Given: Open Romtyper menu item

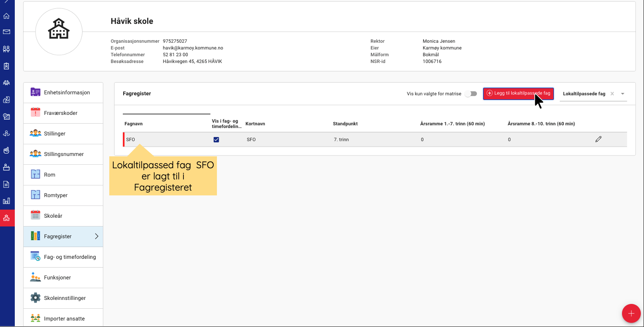Looking at the screenshot, I should [x=63, y=195].
